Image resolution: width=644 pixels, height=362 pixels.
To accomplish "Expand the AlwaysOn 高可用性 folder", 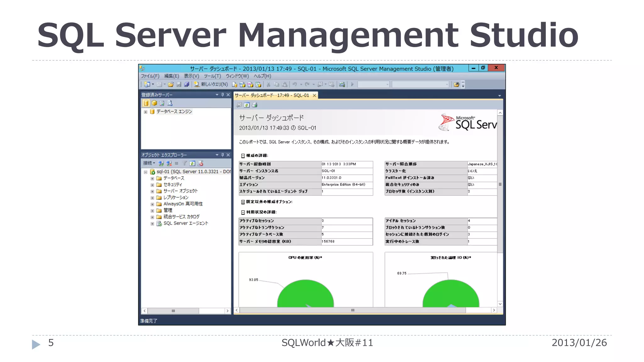I will 152,204.
